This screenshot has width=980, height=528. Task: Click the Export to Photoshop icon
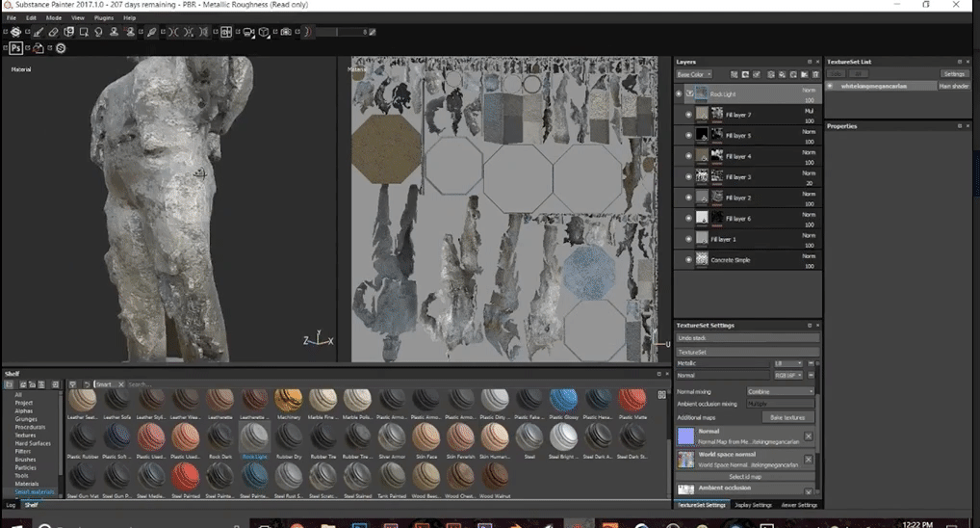[x=17, y=48]
